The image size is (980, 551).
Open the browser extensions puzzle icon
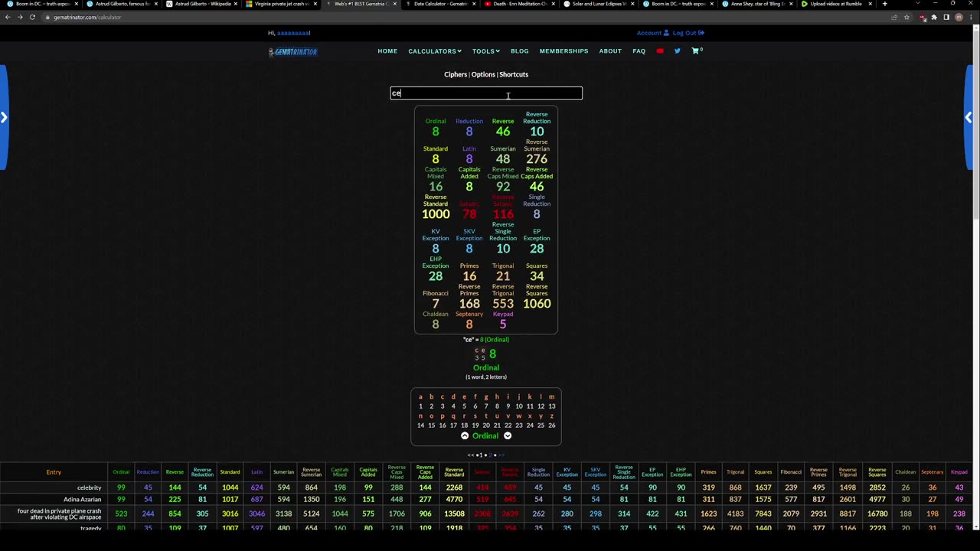(934, 17)
